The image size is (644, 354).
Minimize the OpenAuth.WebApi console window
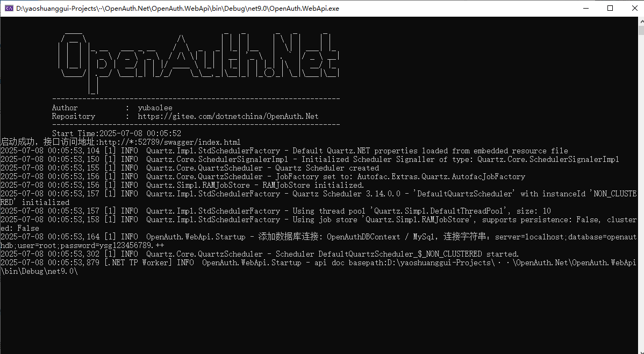tap(586, 8)
